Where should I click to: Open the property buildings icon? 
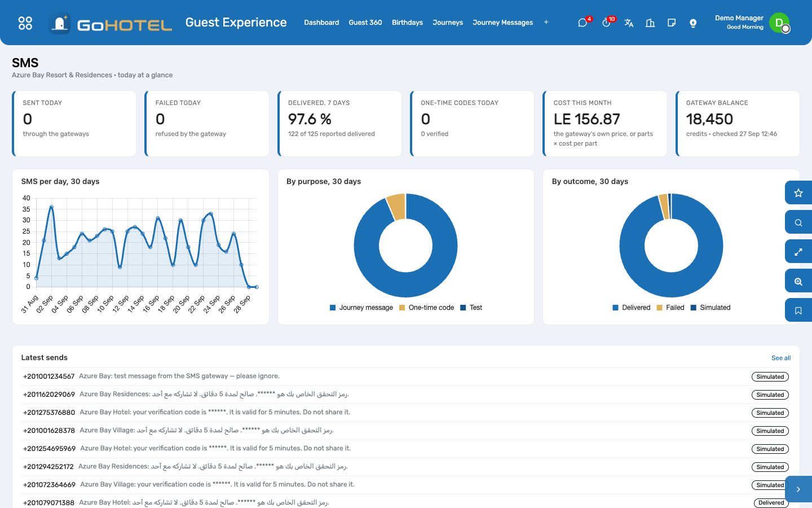(x=650, y=23)
